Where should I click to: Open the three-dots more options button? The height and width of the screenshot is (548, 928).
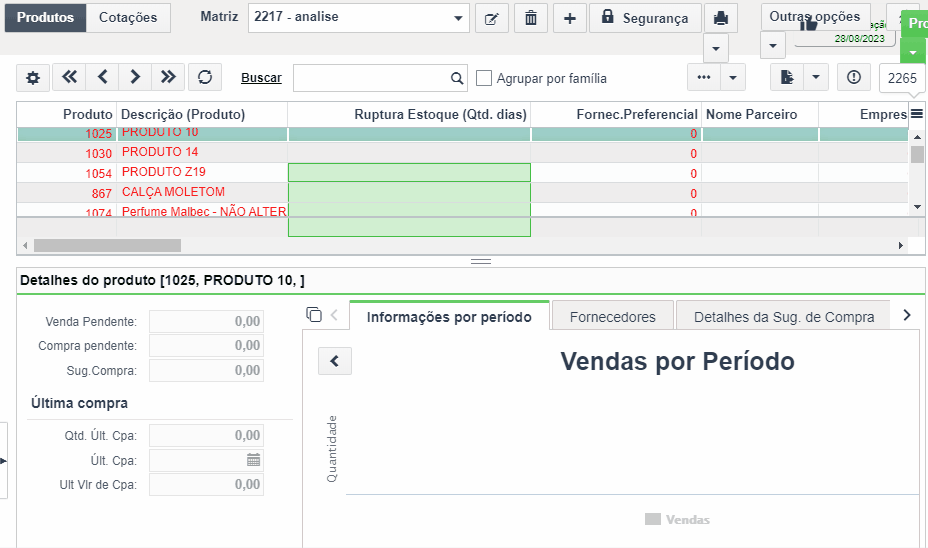coord(704,77)
